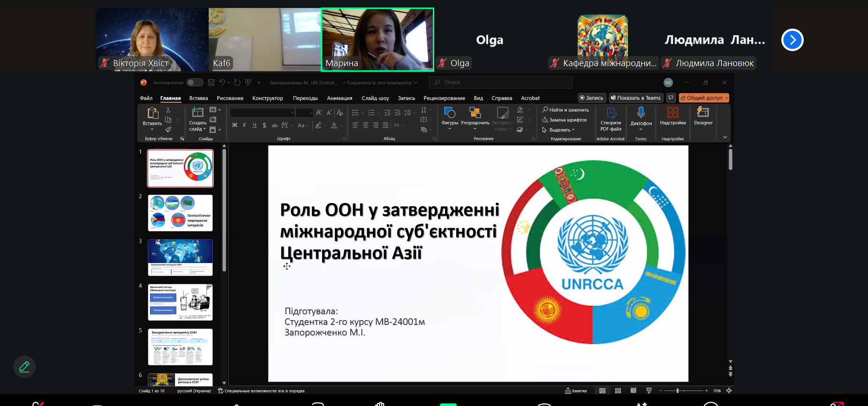Click the Создать слайд icon
Screen dimensions: 868x406
(197, 113)
